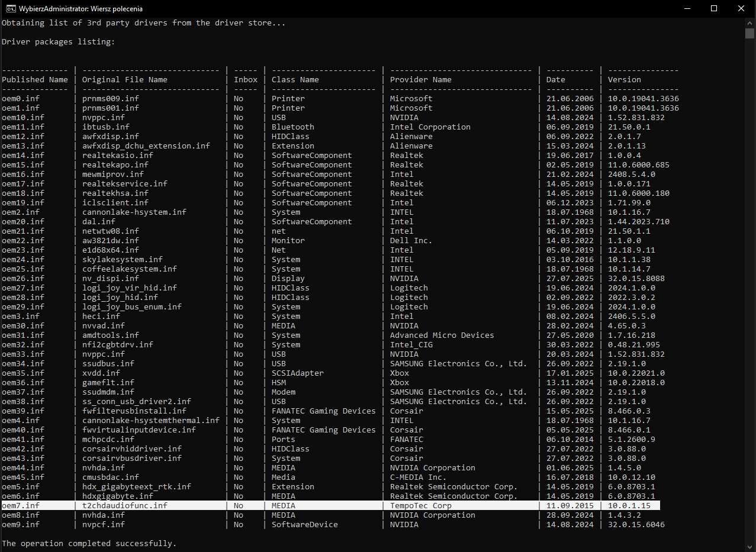This screenshot has height=552, width=756.
Task: Click prnms009.inf file name
Action: [x=111, y=99]
